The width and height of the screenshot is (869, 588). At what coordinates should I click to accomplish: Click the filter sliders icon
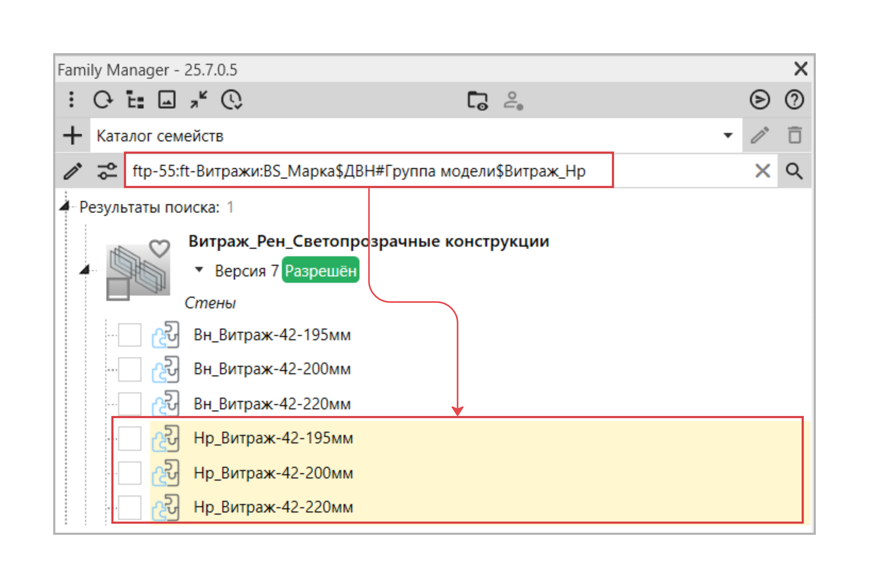(x=107, y=171)
